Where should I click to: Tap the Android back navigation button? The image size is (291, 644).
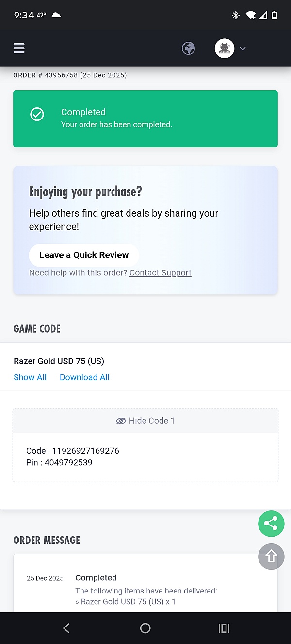[66, 628]
